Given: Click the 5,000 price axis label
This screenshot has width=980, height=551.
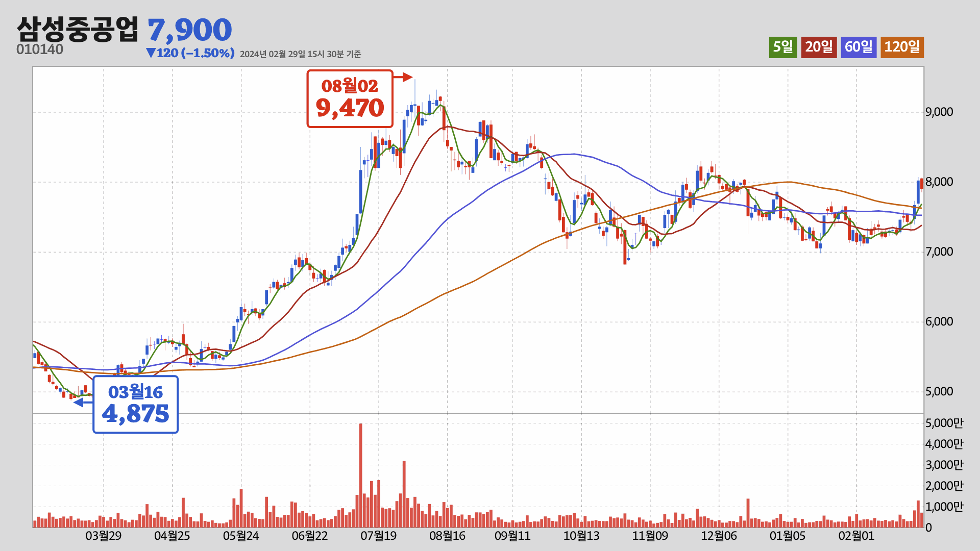Looking at the screenshot, I should tap(939, 391).
